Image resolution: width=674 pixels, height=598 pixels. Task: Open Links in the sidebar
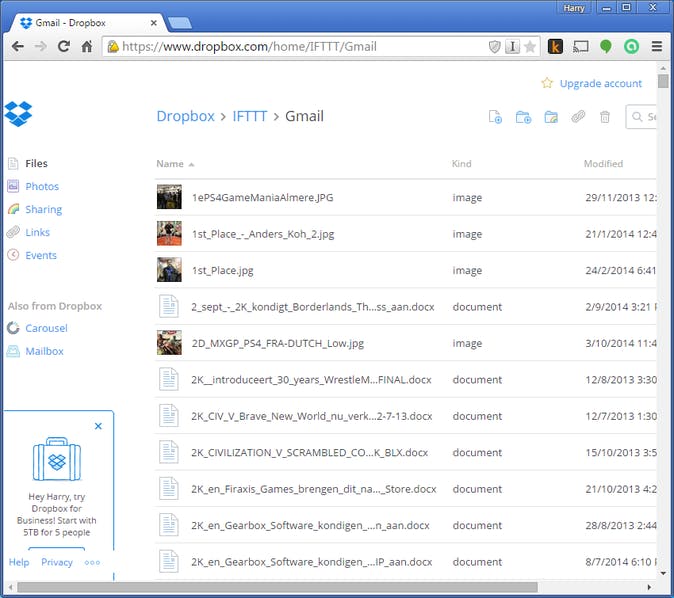point(37,232)
